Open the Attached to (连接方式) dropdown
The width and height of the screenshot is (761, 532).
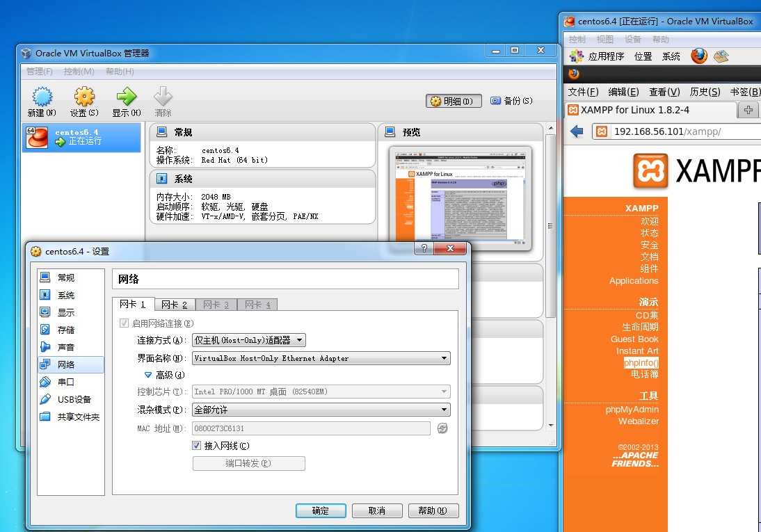(249, 340)
